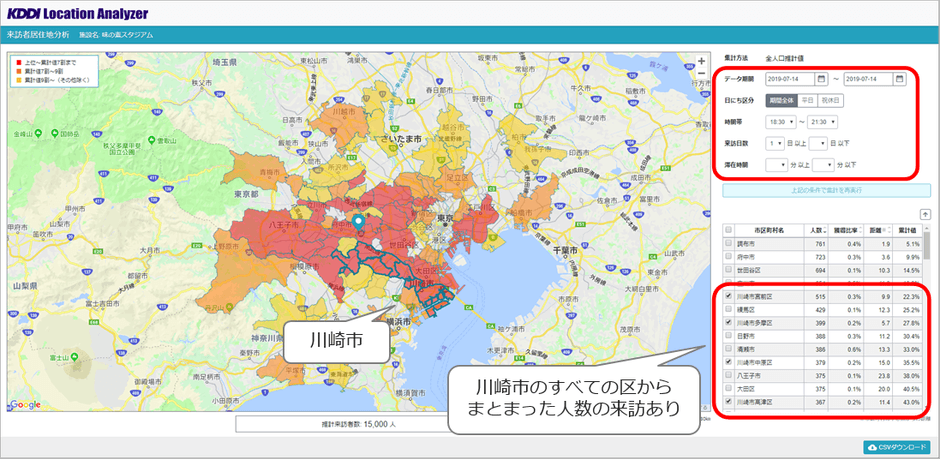Open the 18:30 start time dropdown
This screenshot has height=459, width=940.
click(x=780, y=122)
